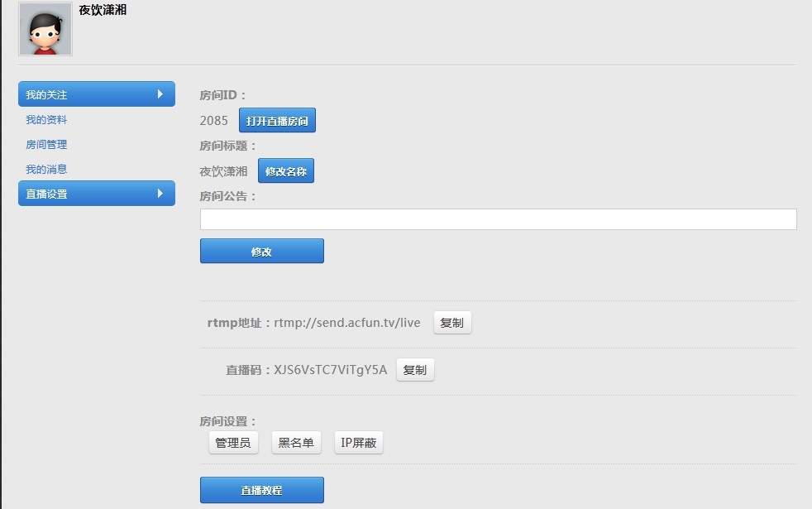Click the 修改 announcement button
The height and width of the screenshot is (509, 812).
[262, 251]
